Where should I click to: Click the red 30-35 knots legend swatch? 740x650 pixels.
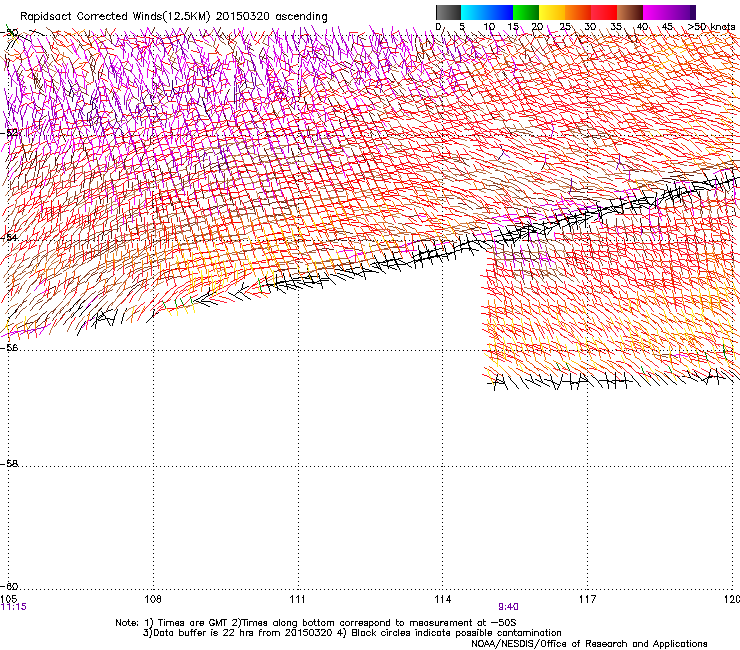604,12
